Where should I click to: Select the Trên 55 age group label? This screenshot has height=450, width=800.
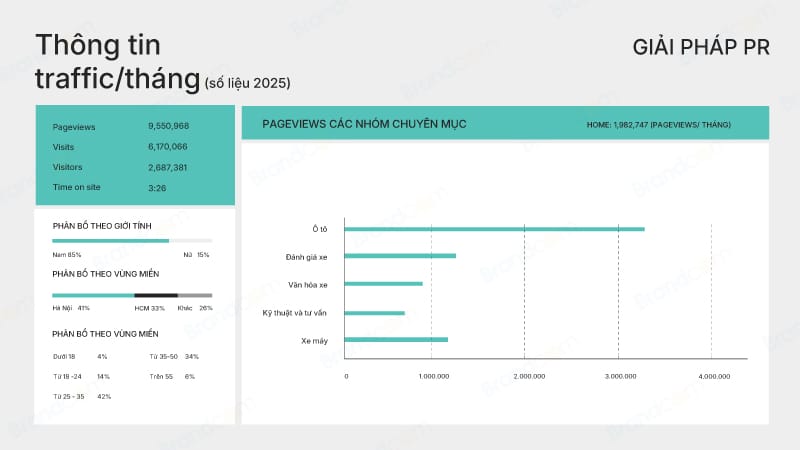(x=163, y=376)
